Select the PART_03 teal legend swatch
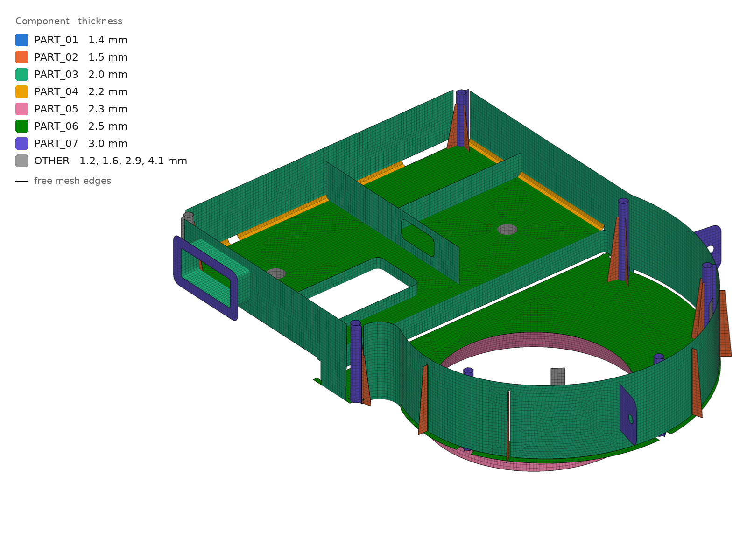Image resolution: width=747 pixels, height=560 pixels. point(21,75)
